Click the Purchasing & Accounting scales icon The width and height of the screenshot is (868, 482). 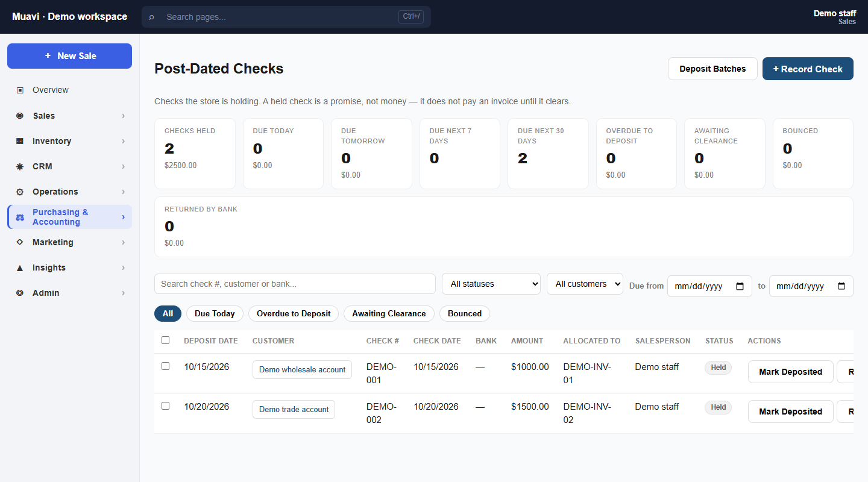click(x=20, y=217)
